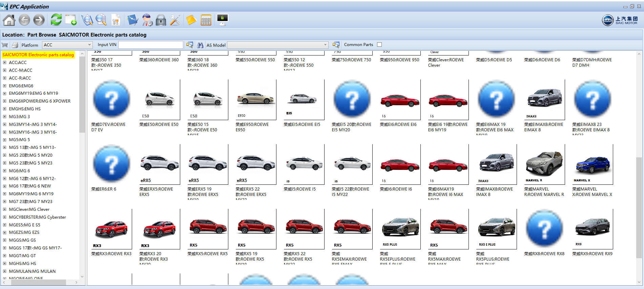Click the padlock icon in toolbar

(x=161, y=20)
